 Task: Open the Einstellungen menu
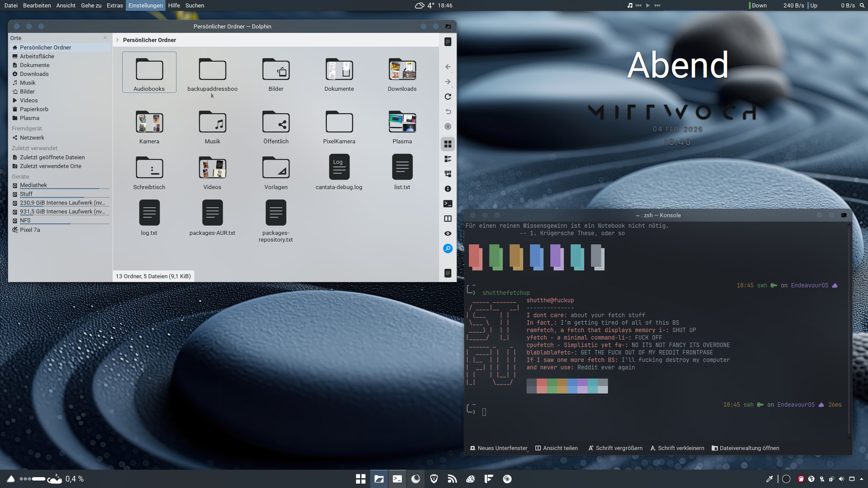(145, 5)
